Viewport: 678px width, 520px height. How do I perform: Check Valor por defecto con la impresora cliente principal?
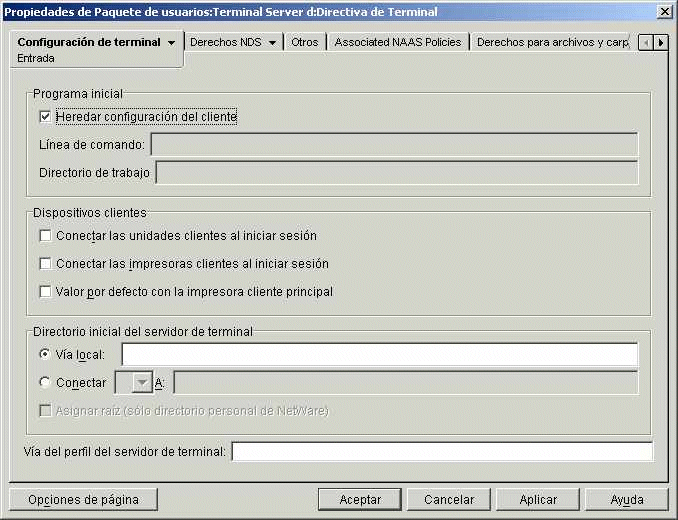tap(45, 292)
